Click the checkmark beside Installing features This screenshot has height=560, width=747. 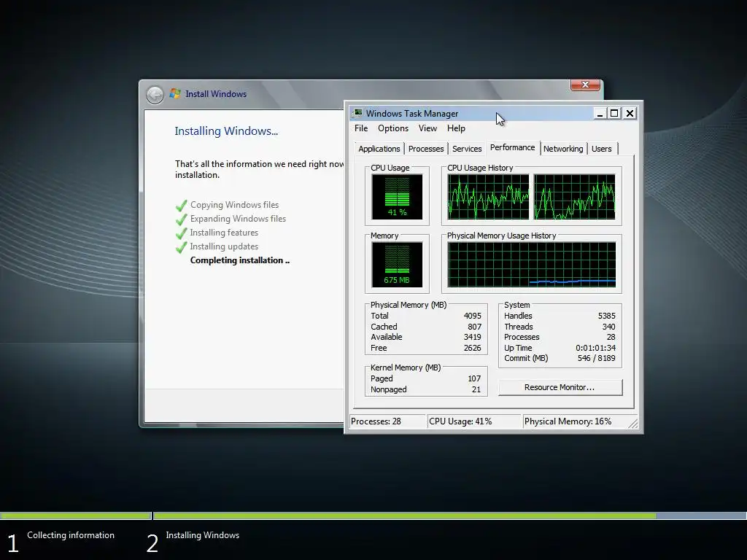pyautogui.click(x=181, y=233)
